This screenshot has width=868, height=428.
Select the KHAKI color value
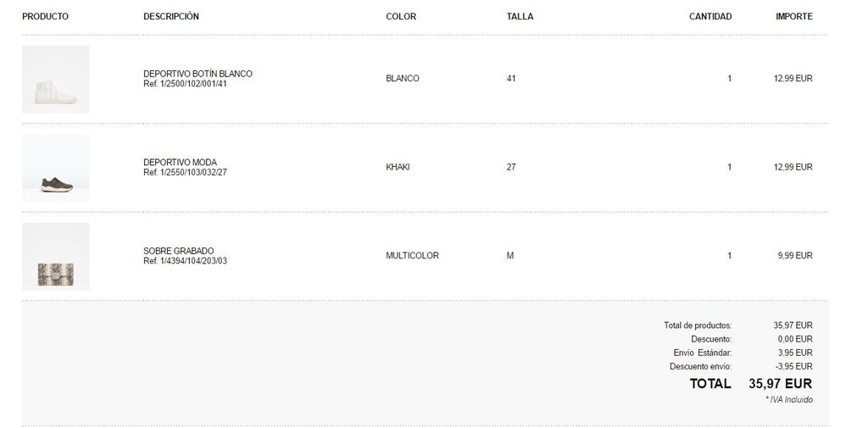398,167
